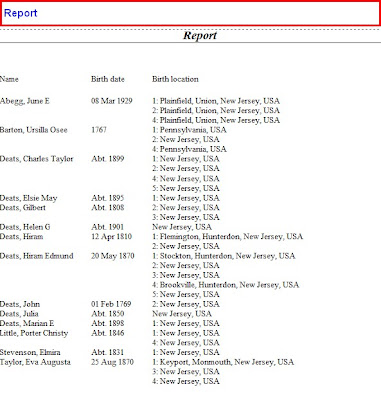Click the name Barton, Ursilla Osee
The height and width of the screenshot is (400, 381).
[33, 130]
